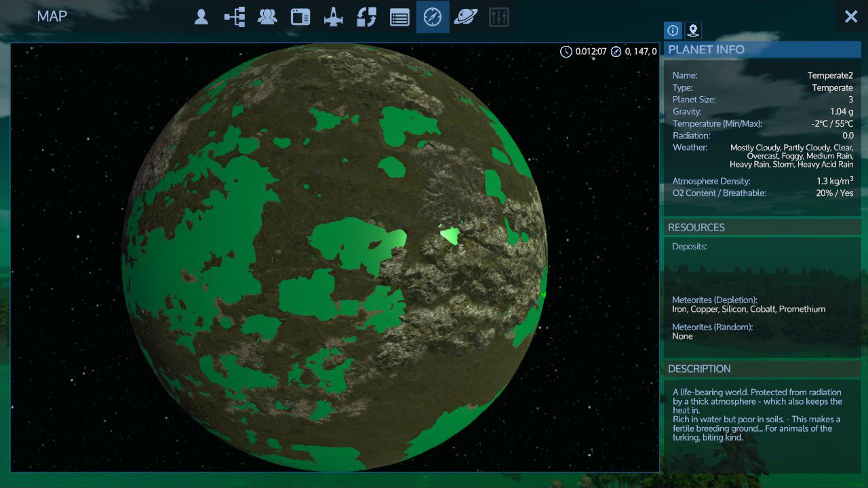Open the list panel icon
The width and height of the screenshot is (868, 488).
(399, 17)
